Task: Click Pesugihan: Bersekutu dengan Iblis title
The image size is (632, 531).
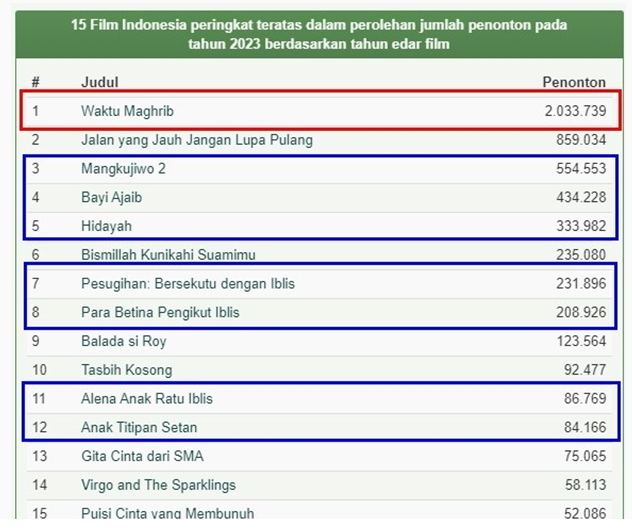Action: click(188, 283)
